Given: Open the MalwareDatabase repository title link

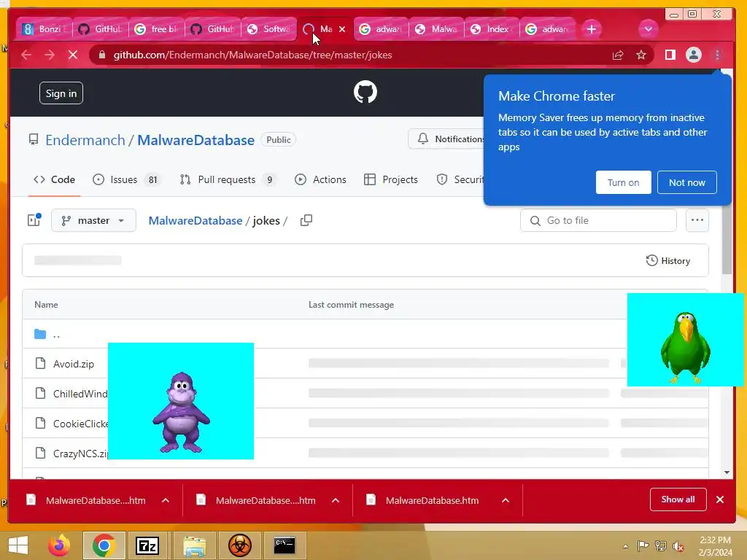Looking at the screenshot, I should [x=196, y=140].
